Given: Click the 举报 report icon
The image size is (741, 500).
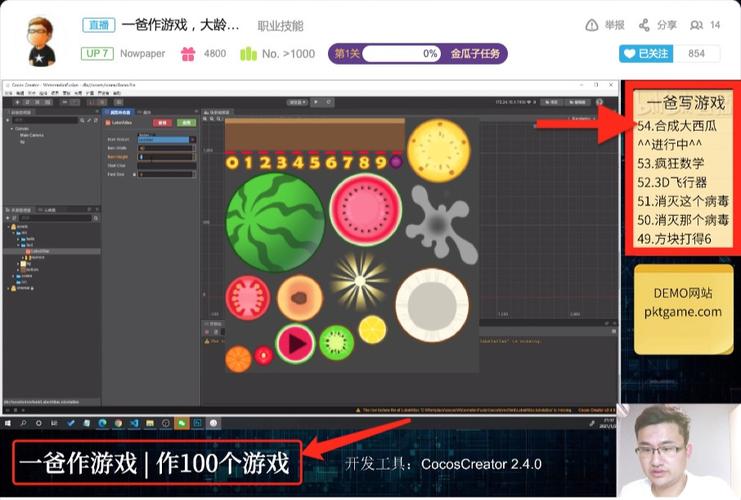Looking at the screenshot, I should [x=591, y=25].
